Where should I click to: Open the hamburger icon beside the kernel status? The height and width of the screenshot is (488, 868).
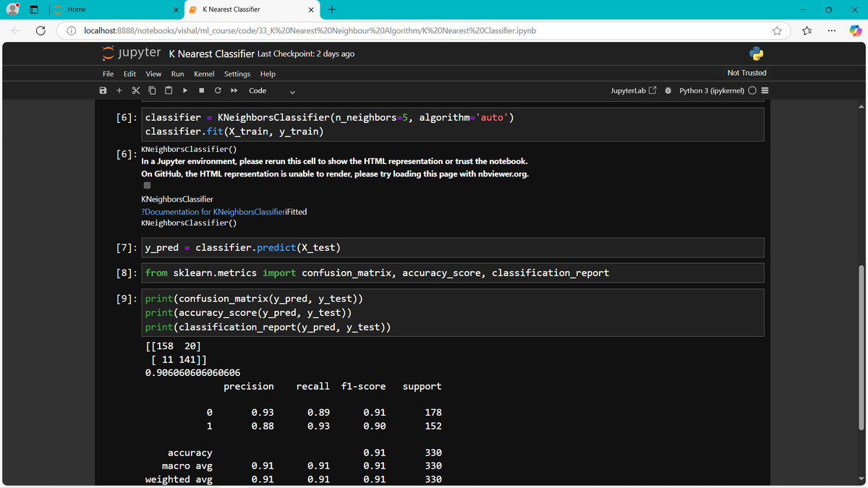point(765,91)
